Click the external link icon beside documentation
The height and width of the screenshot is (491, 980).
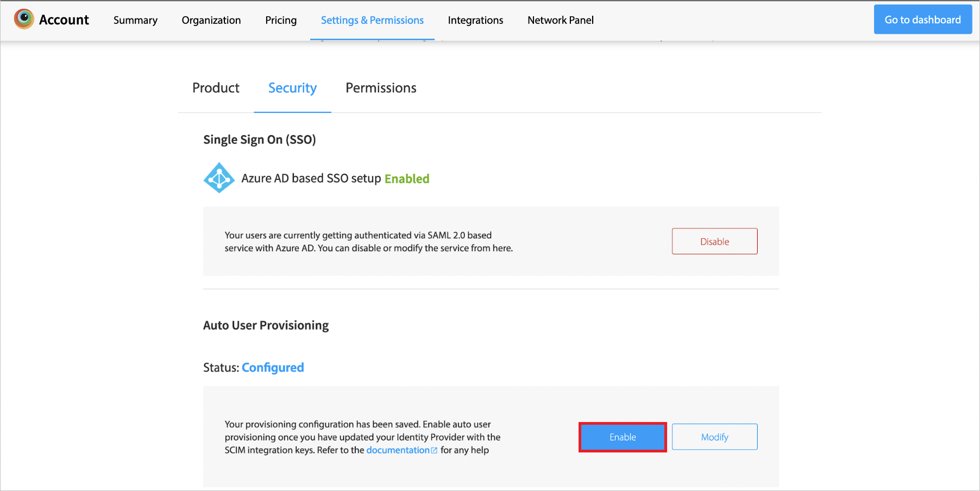click(434, 450)
